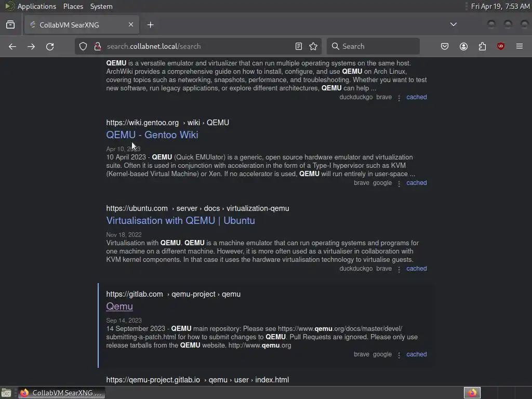
Task: Close the CollabVM SearXNG tab
Action: click(131, 24)
